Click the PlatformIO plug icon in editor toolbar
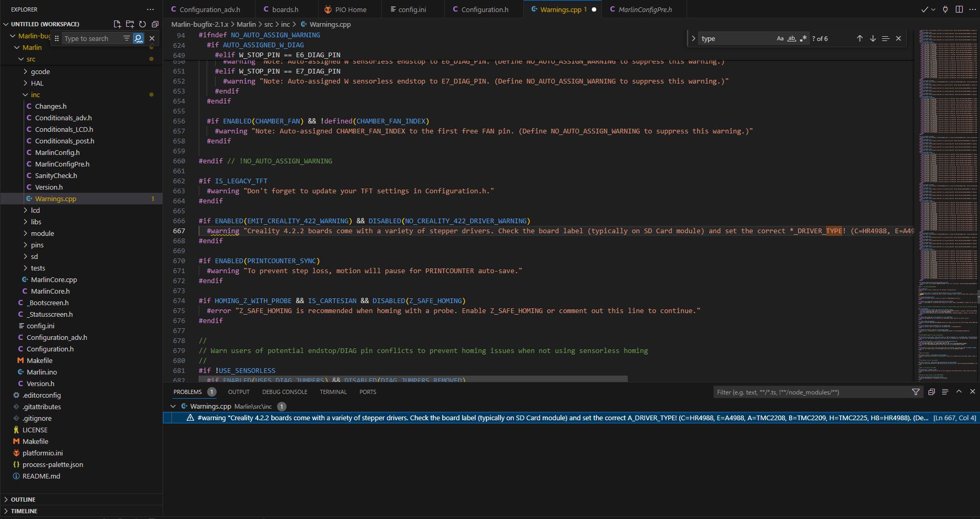 coord(945,9)
